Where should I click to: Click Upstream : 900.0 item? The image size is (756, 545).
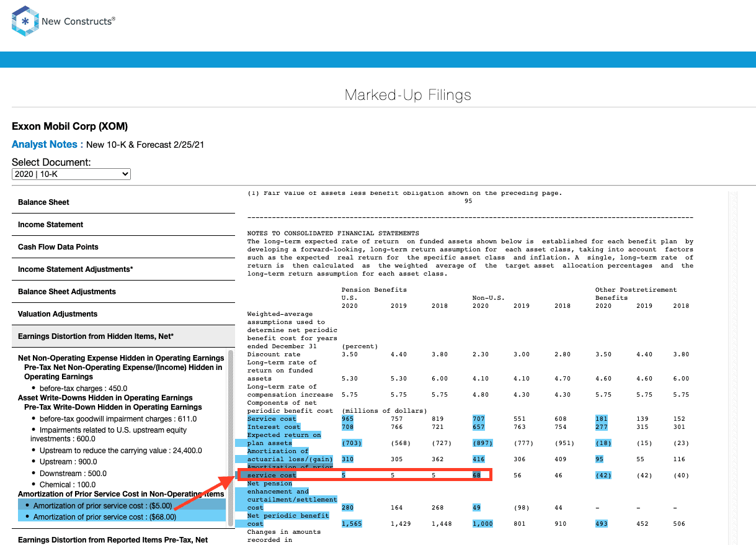point(68,462)
